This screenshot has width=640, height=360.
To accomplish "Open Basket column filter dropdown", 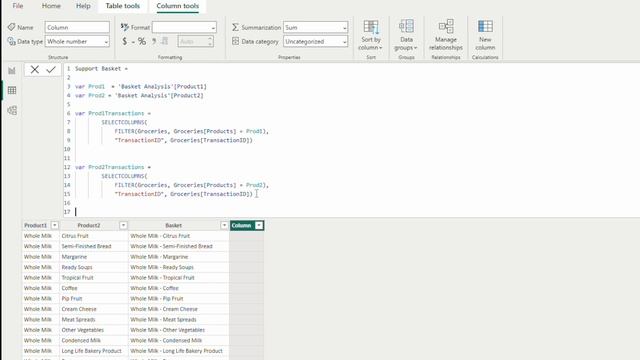I will coord(224,225).
